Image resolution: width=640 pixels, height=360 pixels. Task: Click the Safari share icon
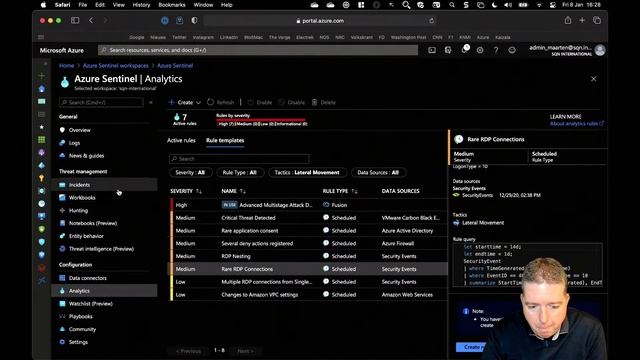coord(568,20)
